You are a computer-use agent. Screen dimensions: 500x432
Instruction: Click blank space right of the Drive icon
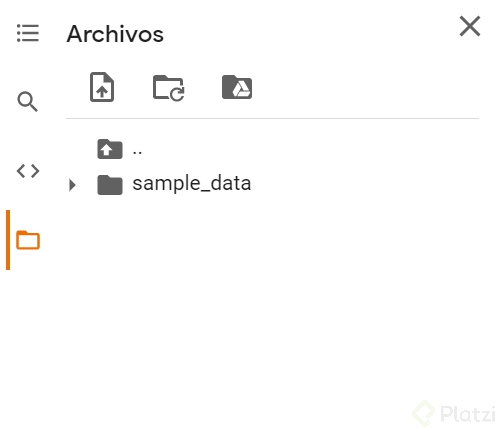365,87
